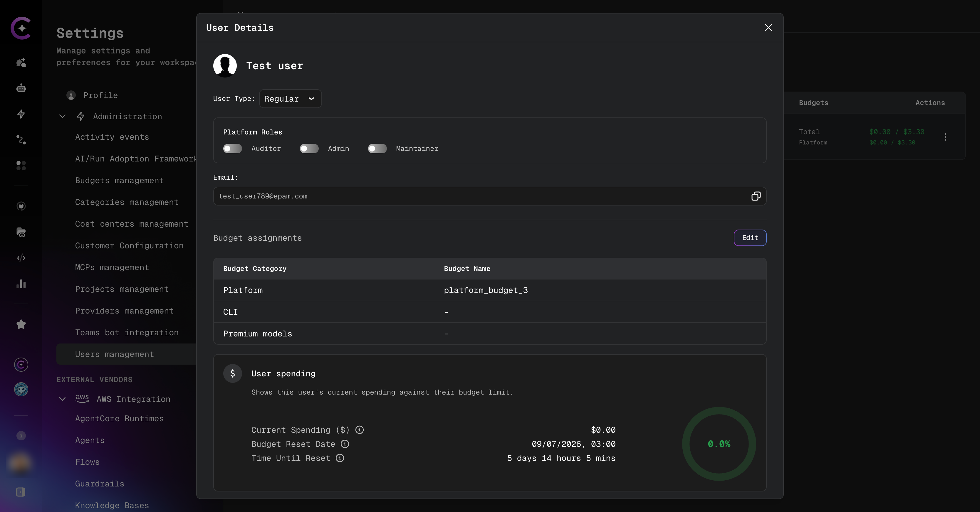The width and height of the screenshot is (980, 512).
Task: Click the Time Until Reset info icon
Action: click(340, 458)
